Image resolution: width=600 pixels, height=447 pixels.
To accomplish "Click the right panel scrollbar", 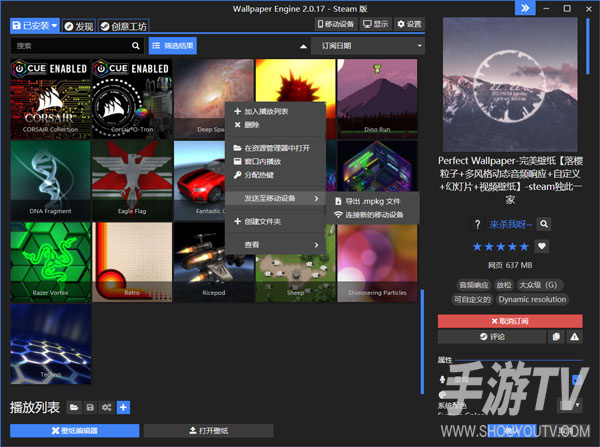I will [588, 46].
